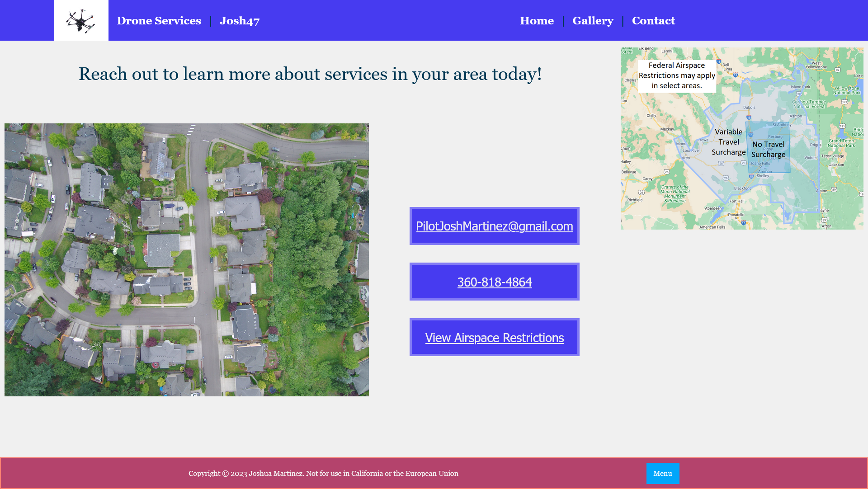The width and height of the screenshot is (868, 489).
Task: Open the Home navigation link
Action: 537,21
